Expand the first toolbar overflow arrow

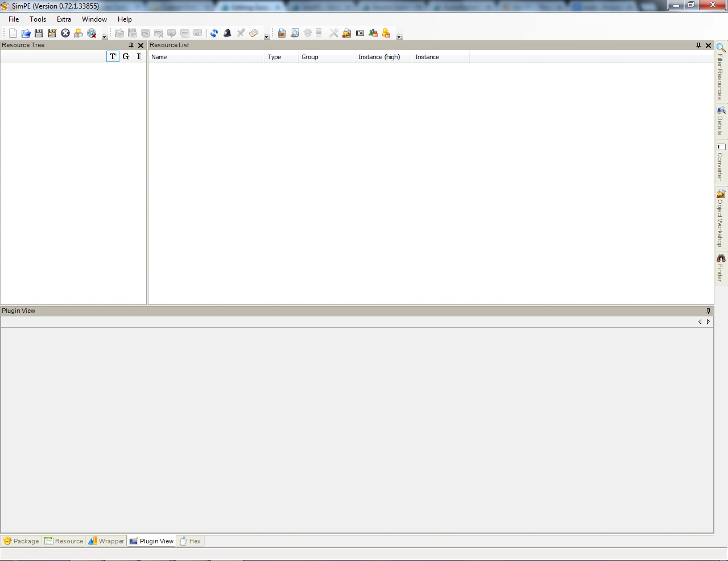105,36
